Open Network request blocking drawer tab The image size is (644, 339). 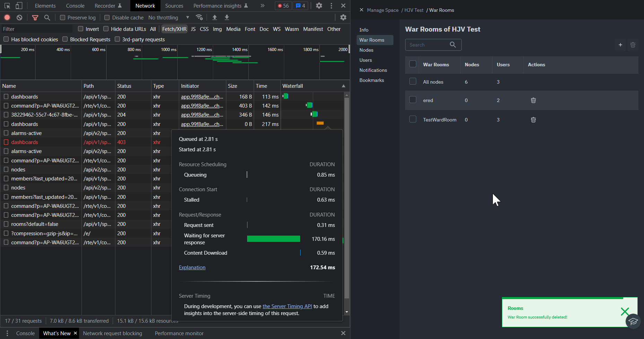[x=113, y=333]
